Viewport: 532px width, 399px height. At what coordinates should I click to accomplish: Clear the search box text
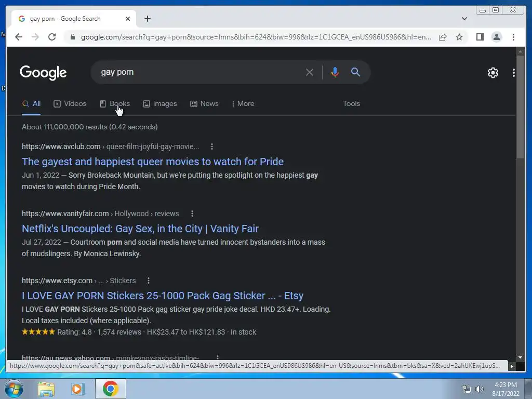310,72
